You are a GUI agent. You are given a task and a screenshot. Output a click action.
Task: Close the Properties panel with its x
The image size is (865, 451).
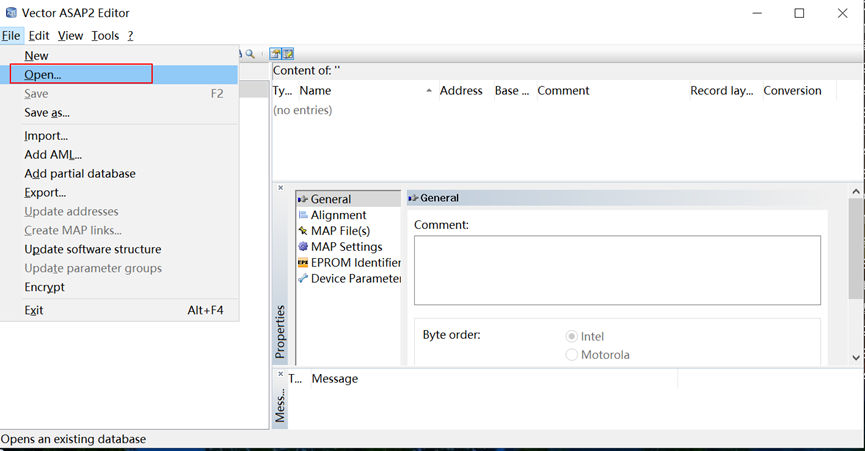pos(280,188)
